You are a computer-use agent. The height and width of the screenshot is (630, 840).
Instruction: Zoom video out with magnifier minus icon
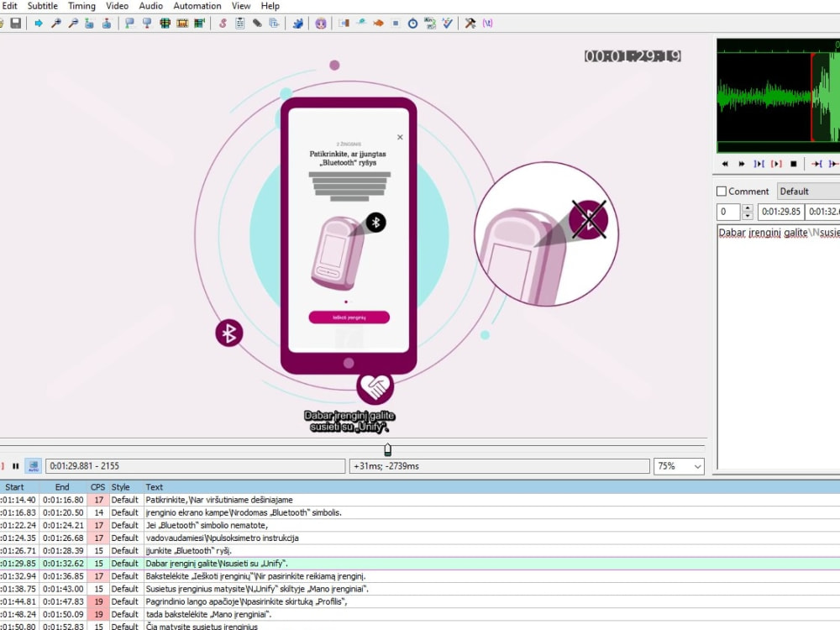73,23
